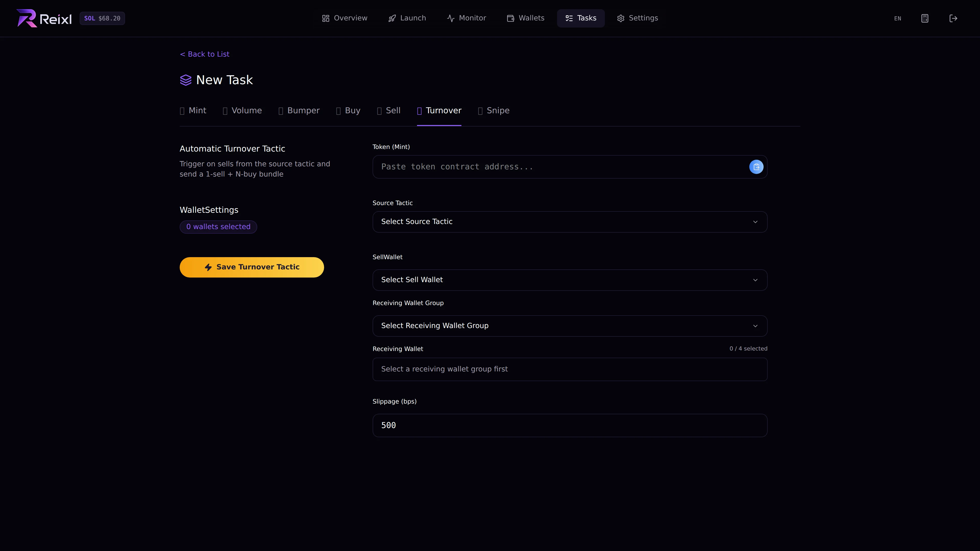Click the Slippage (bps) label
Viewport: 980px width, 551px height.
(395, 402)
